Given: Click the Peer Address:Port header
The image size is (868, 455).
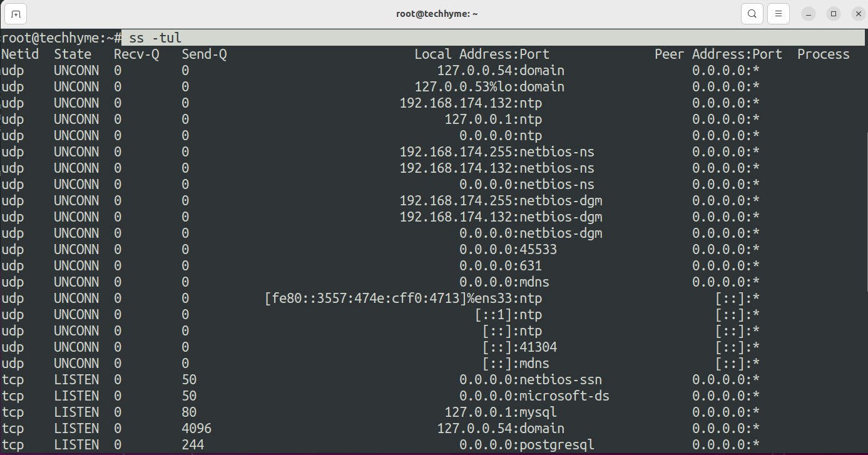Looking at the screenshot, I should tap(718, 54).
